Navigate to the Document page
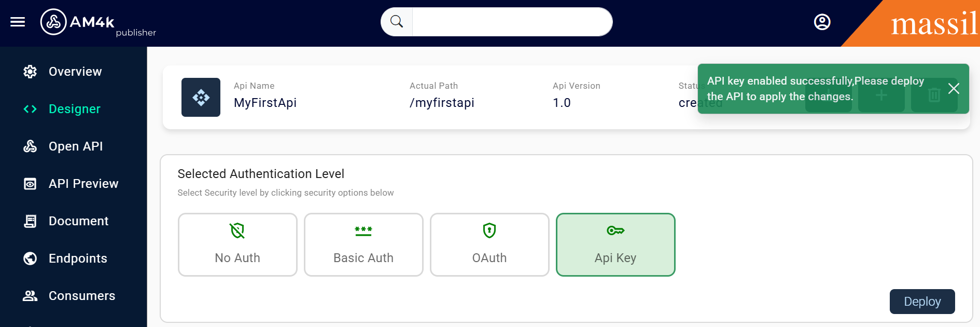The width and height of the screenshot is (980, 327). [78, 221]
